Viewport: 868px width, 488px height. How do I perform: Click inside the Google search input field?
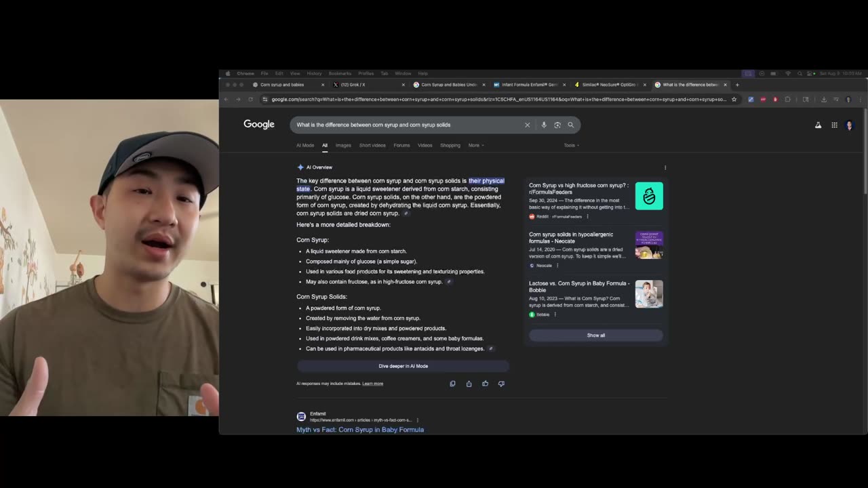pyautogui.click(x=407, y=125)
